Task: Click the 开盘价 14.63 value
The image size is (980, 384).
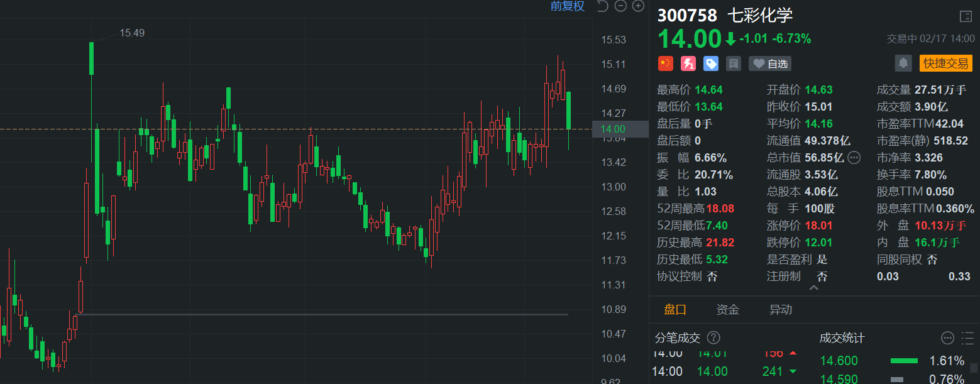Action: [x=819, y=90]
